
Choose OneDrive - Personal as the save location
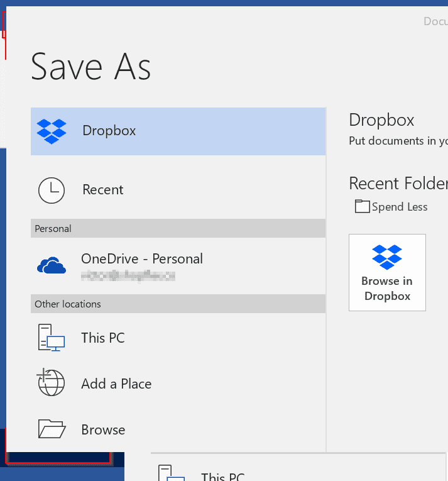pos(142,259)
